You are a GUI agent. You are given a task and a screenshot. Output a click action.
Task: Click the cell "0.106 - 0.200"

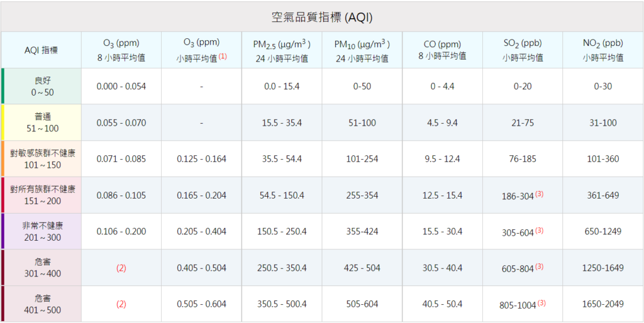coord(121,232)
